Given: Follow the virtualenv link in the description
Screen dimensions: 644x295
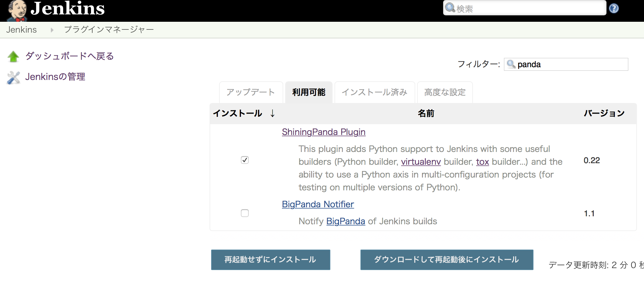Looking at the screenshot, I should pyautogui.click(x=421, y=162).
